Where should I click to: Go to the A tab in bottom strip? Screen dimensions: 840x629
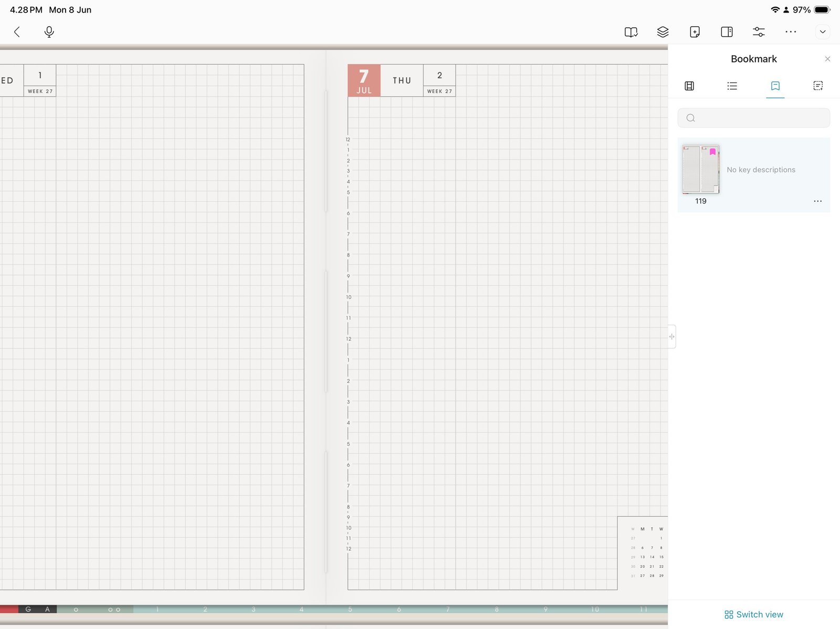point(47,609)
